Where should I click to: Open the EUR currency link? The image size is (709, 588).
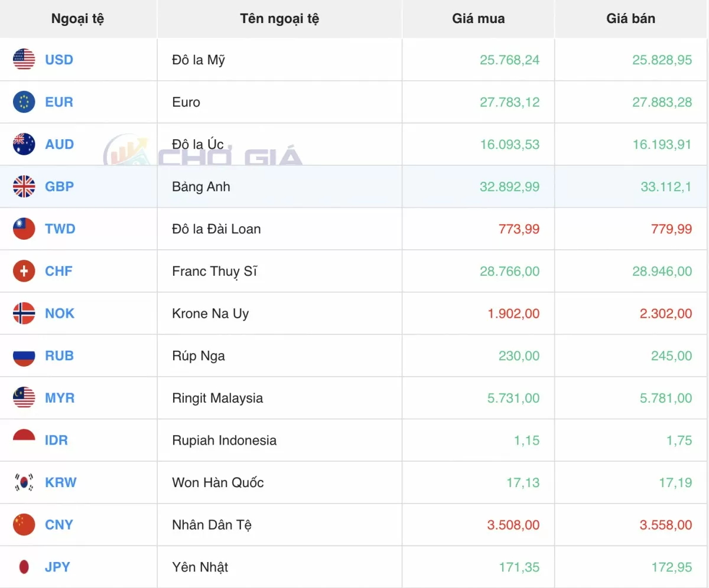59,102
